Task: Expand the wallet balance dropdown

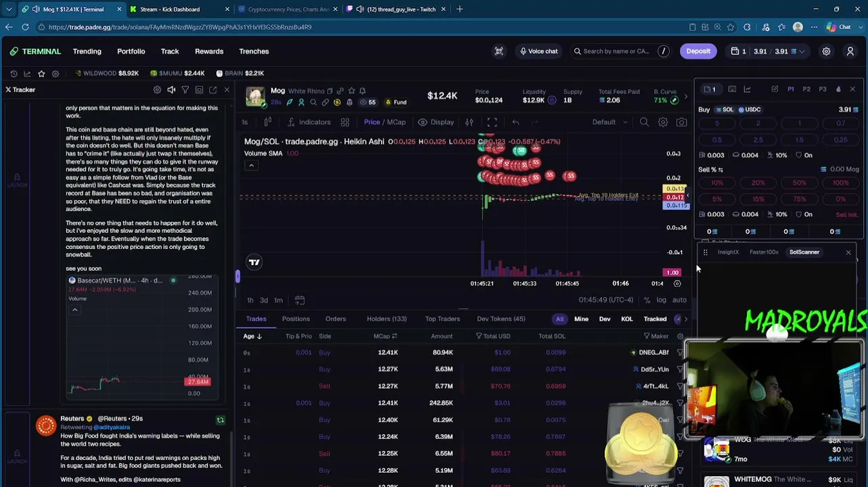Action: 802,51
